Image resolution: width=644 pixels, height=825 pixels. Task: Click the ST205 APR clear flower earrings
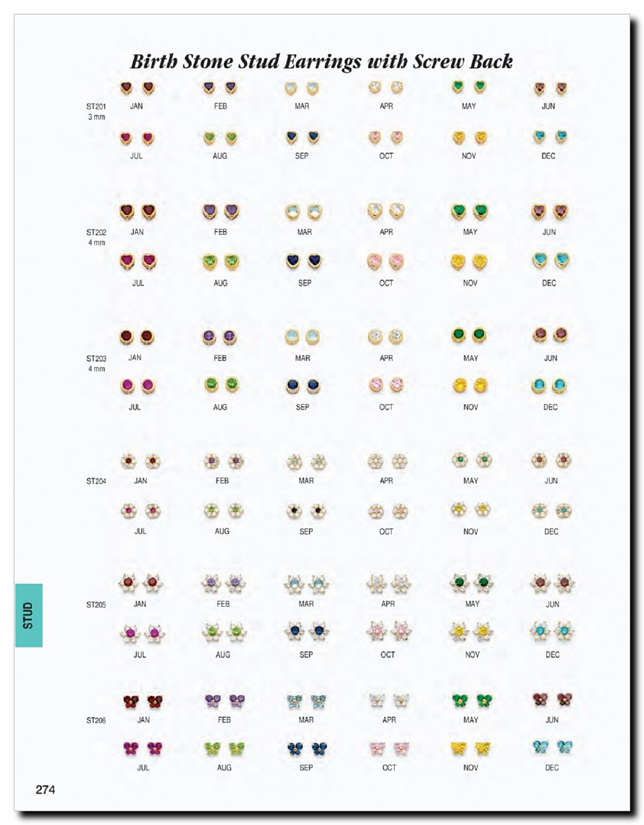click(389, 583)
